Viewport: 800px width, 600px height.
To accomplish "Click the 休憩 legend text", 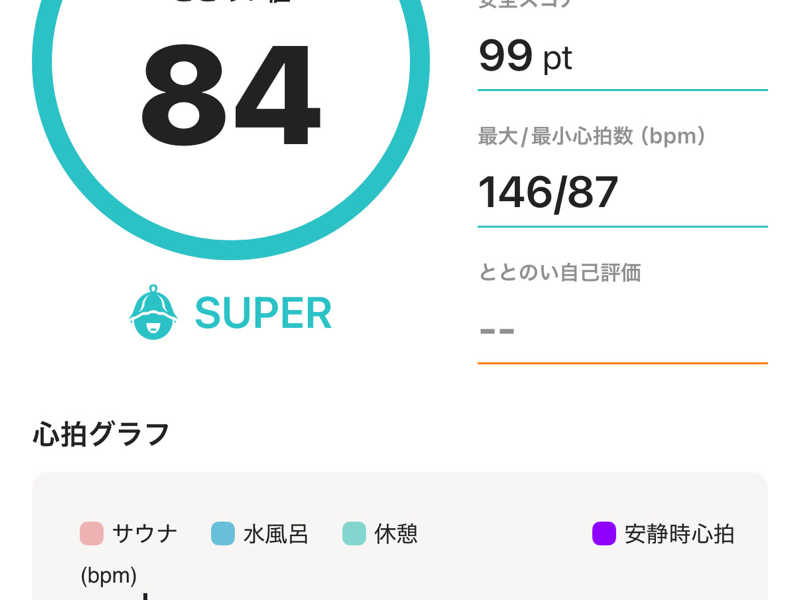I will (x=396, y=534).
